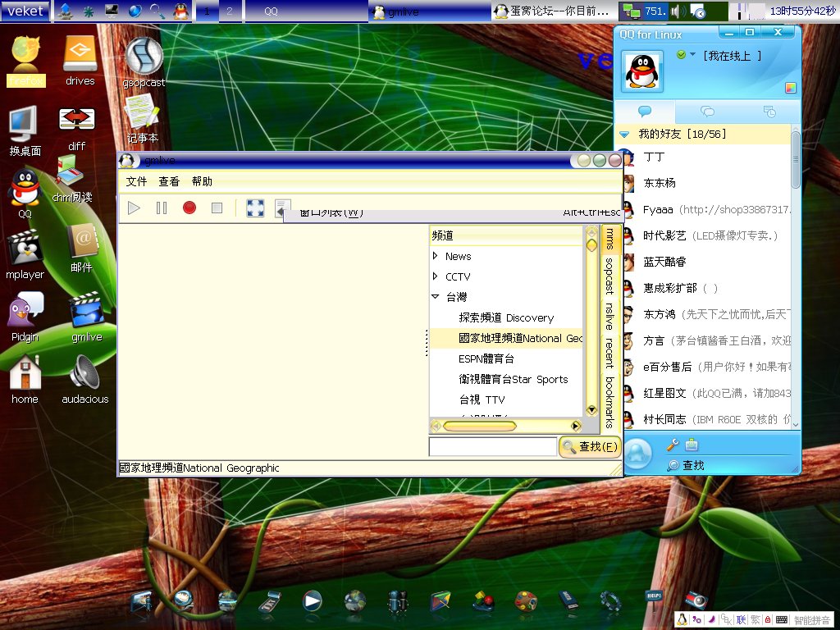
Task: Switch to workspace 2 in top panel
Action: (x=230, y=11)
